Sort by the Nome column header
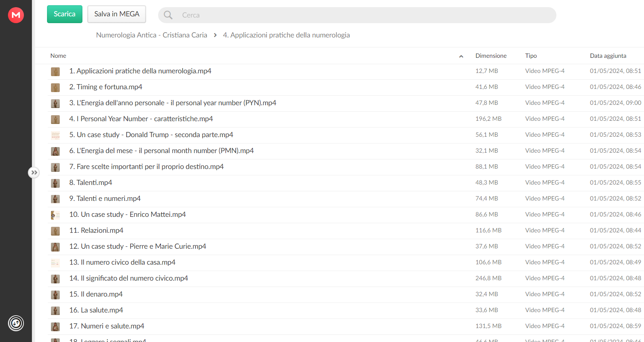 58,56
